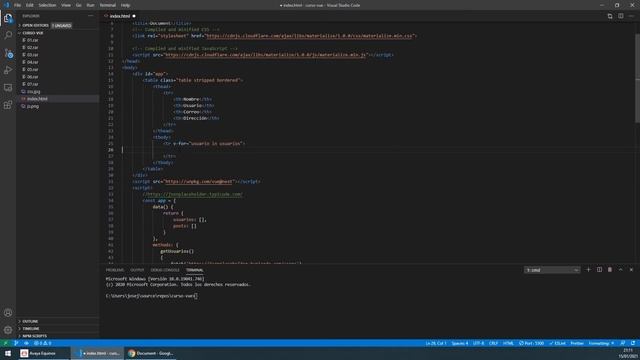The image size is (640, 360).
Task: Click the Explorer panel more actions ellipsis
Action: (90, 16)
